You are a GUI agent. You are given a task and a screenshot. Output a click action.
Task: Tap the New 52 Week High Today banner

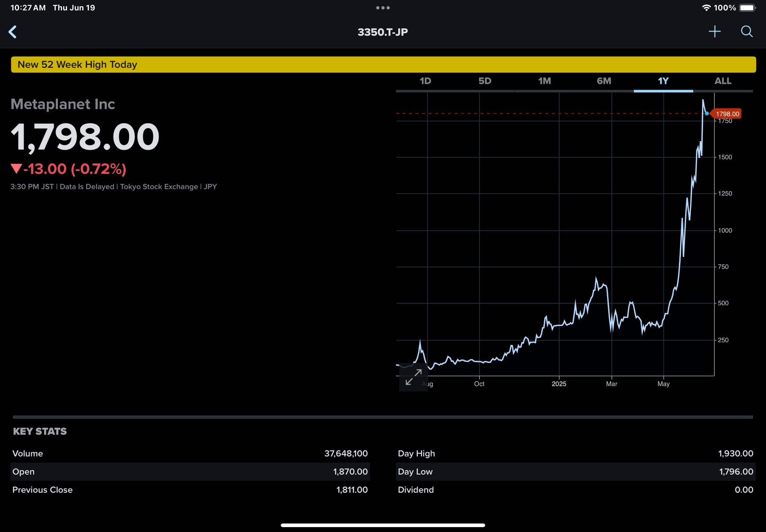click(383, 65)
